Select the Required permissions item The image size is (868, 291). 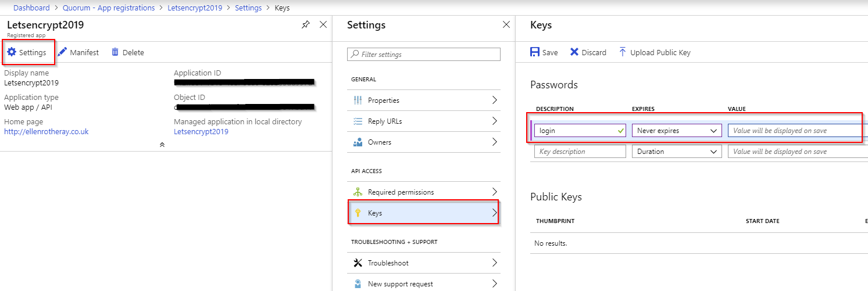pos(424,192)
